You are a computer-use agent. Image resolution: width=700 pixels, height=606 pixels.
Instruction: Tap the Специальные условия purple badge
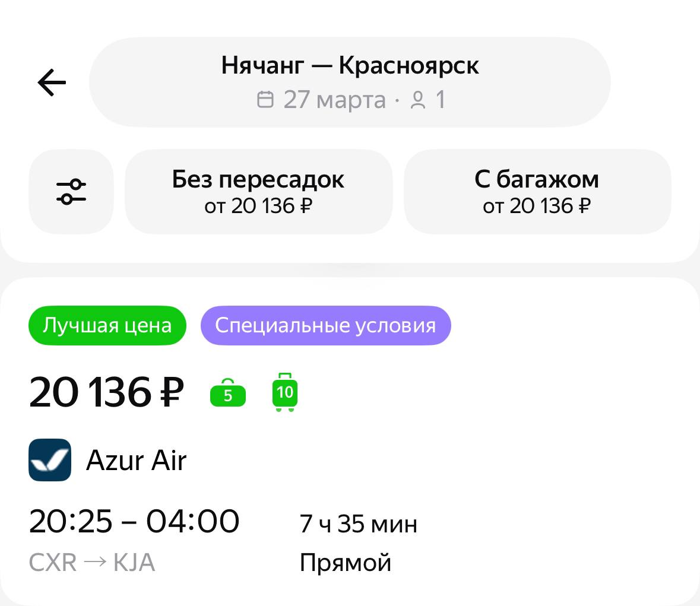tap(325, 325)
